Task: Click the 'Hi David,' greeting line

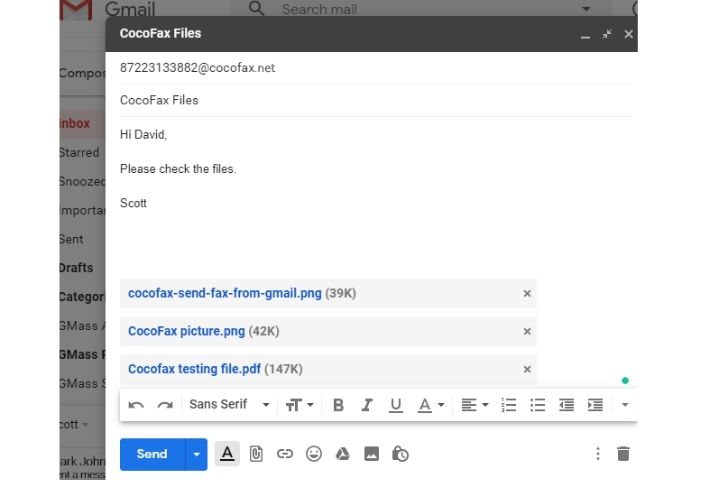Action: (x=143, y=135)
